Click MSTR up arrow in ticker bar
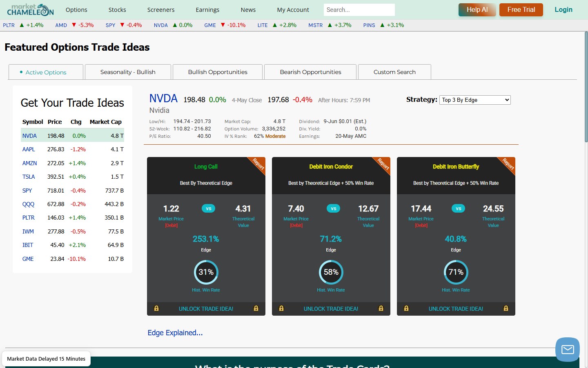Image resolution: width=588 pixels, height=368 pixels. tap(330, 25)
